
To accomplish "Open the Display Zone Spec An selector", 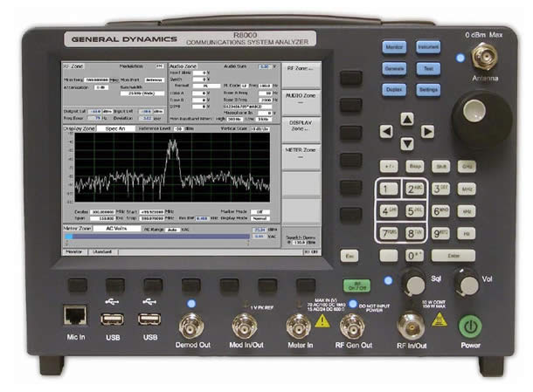I will click(115, 128).
